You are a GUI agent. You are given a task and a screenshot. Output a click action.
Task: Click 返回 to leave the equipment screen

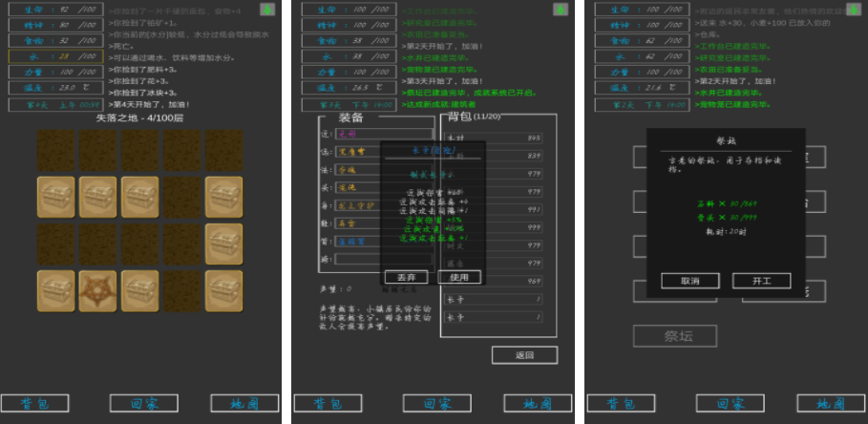pos(524,355)
